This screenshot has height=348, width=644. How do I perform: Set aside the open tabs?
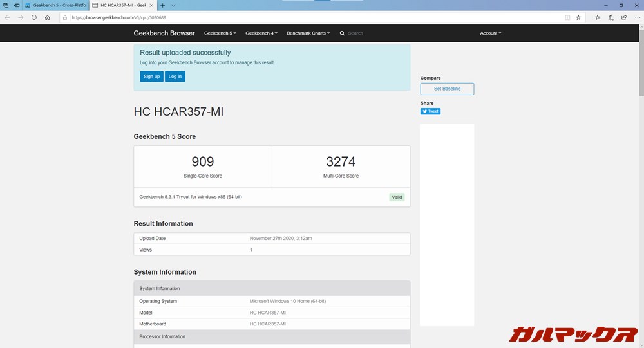coord(17,5)
